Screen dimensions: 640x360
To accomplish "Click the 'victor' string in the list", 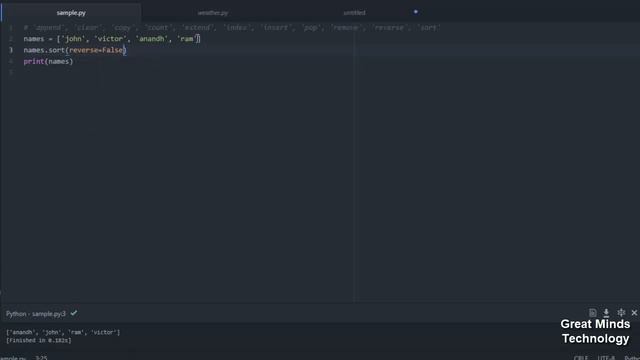I will click(111, 39).
